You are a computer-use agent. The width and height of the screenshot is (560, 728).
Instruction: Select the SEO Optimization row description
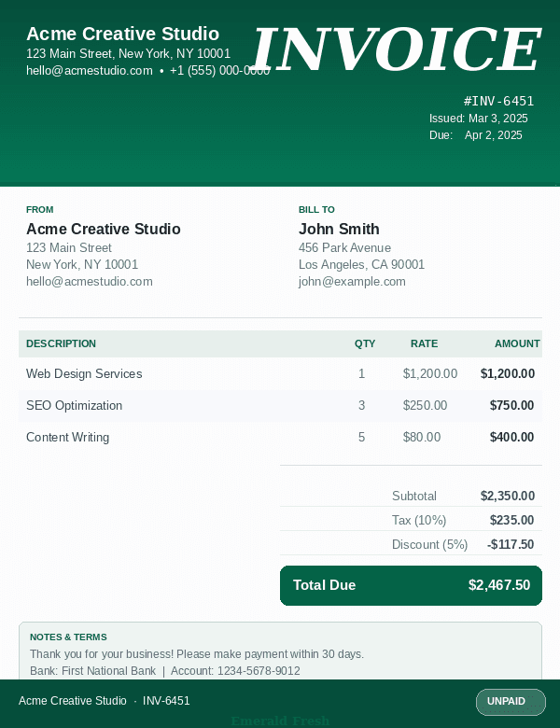tap(75, 405)
